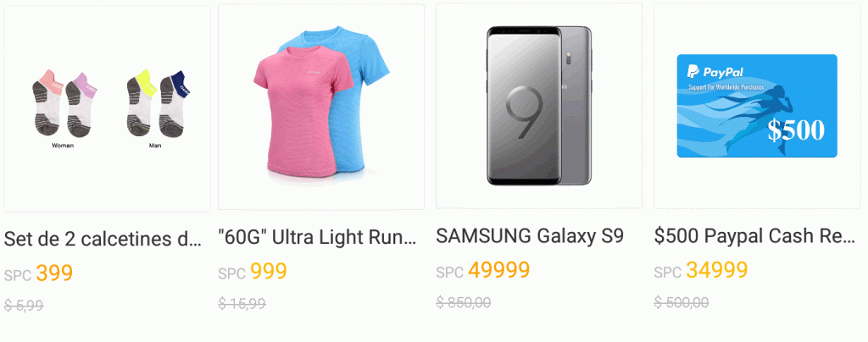
Task: Open the Samsung Galaxy S9 phone image
Action: point(539,105)
